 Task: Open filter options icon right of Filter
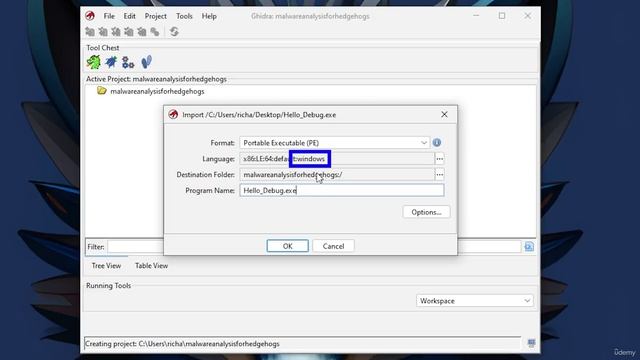[x=529, y=247]
